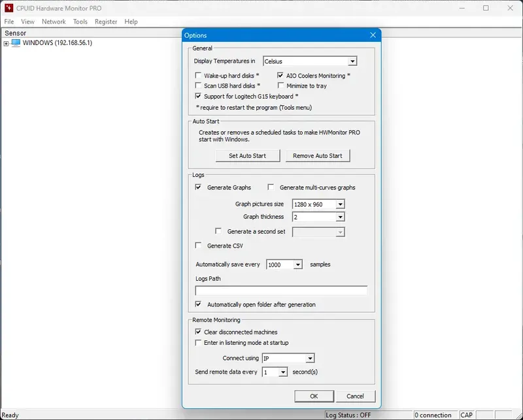Click OK to confirm options
The width and height of the screenshot is (523, 420).
tap(314, 396)
